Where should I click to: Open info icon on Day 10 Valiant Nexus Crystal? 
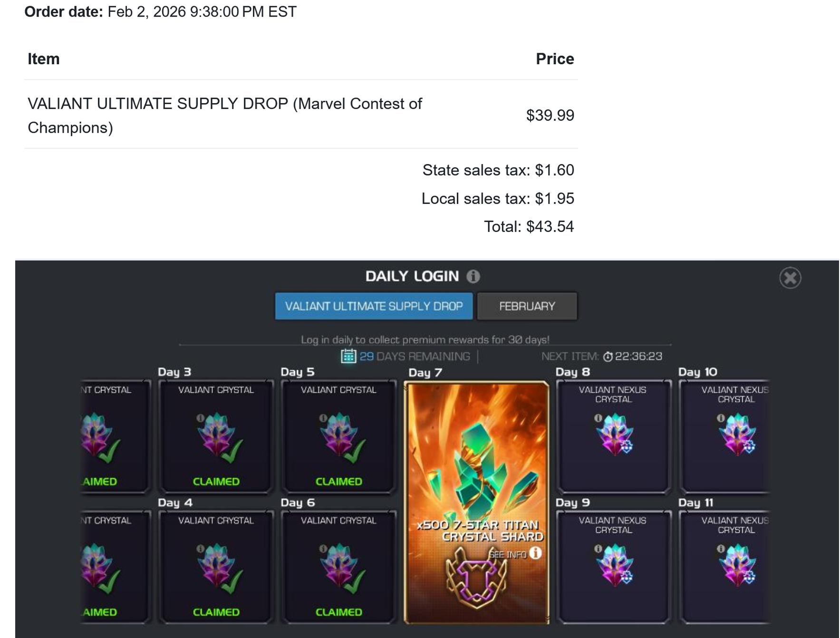721,418
